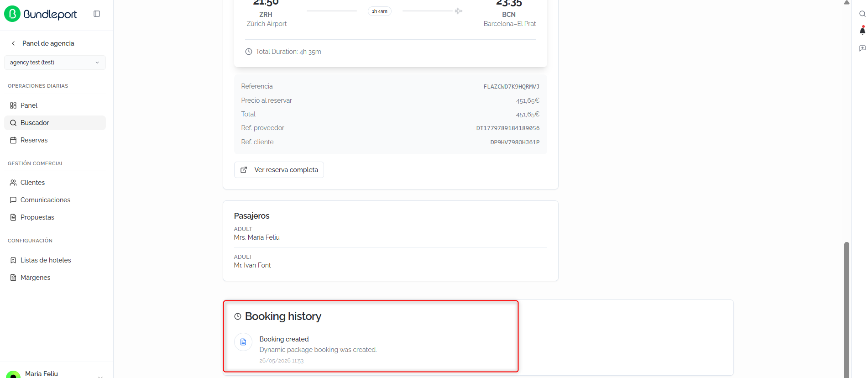This screenshot has height=378, width=868.
Task: Open the feedback message icon on right edge
Action: click(862, 48)
